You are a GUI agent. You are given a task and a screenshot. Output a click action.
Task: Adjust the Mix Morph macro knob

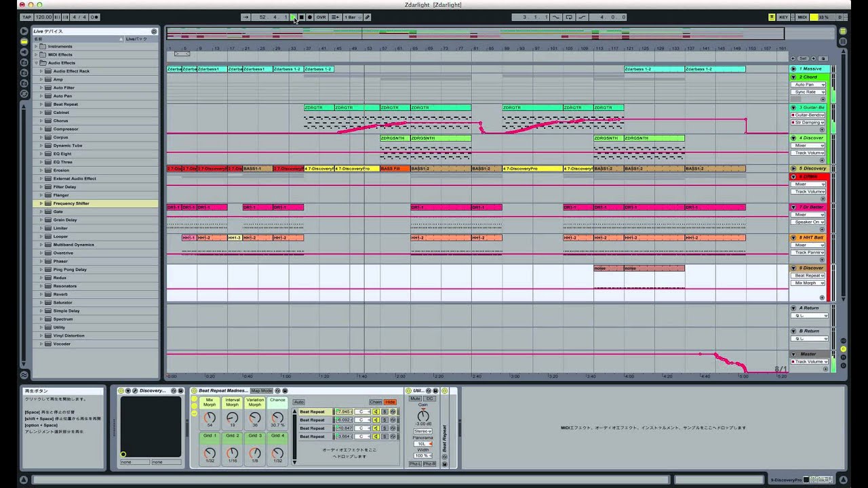(x=210, y=418)
